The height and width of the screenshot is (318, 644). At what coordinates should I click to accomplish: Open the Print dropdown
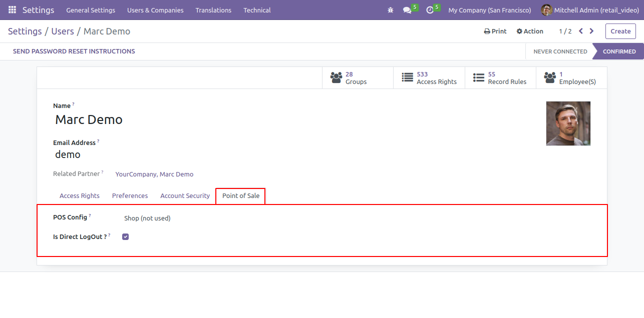point(495,31)
